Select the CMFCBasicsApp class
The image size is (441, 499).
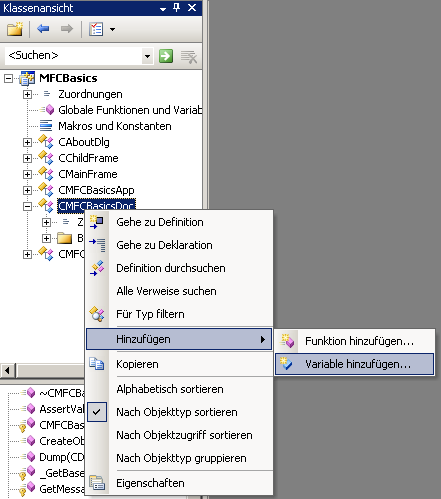click(96, 190)
